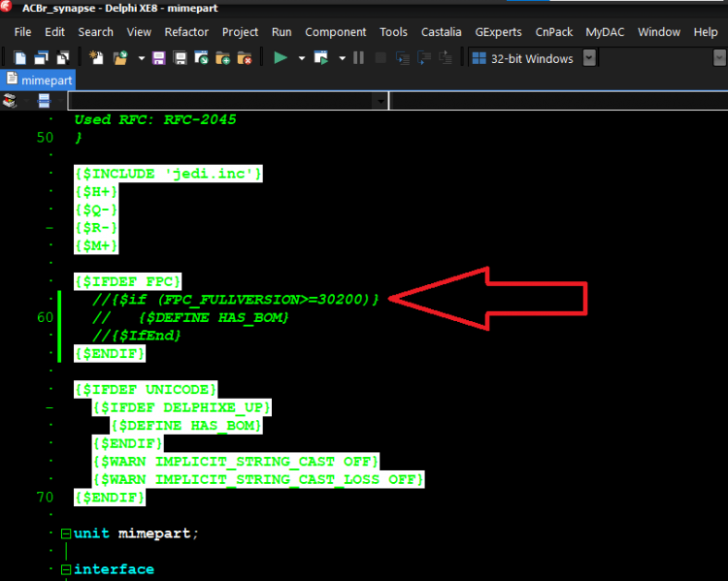Click the Add file to project icon
Image resolution: width=728 pixels, height=581 pixels.
(223, 58)
